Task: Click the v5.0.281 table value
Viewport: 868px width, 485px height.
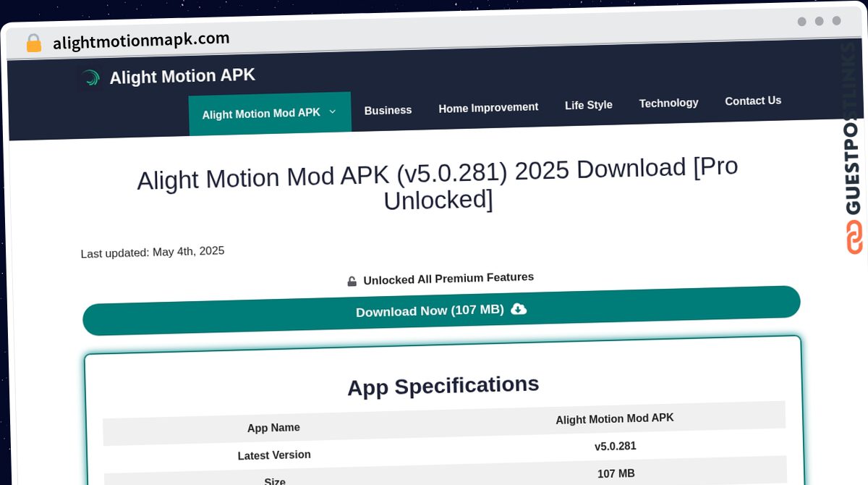Action: click(616, 446)
